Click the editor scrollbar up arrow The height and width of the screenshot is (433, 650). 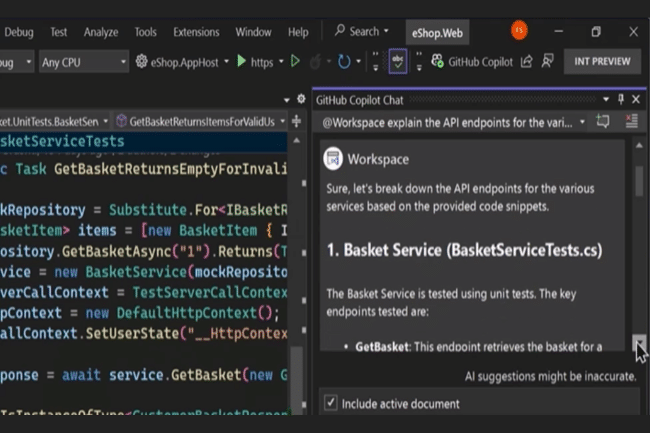coord(297,141)
